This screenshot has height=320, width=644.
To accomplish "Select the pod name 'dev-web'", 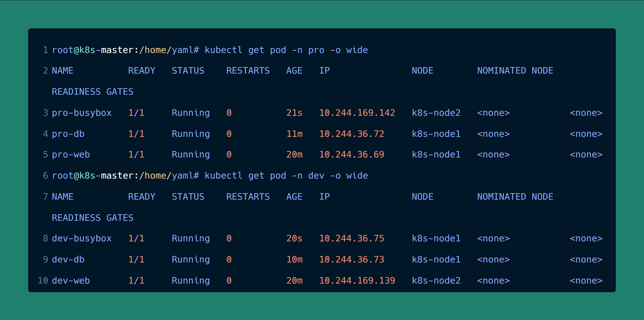I will coord(71,281).
